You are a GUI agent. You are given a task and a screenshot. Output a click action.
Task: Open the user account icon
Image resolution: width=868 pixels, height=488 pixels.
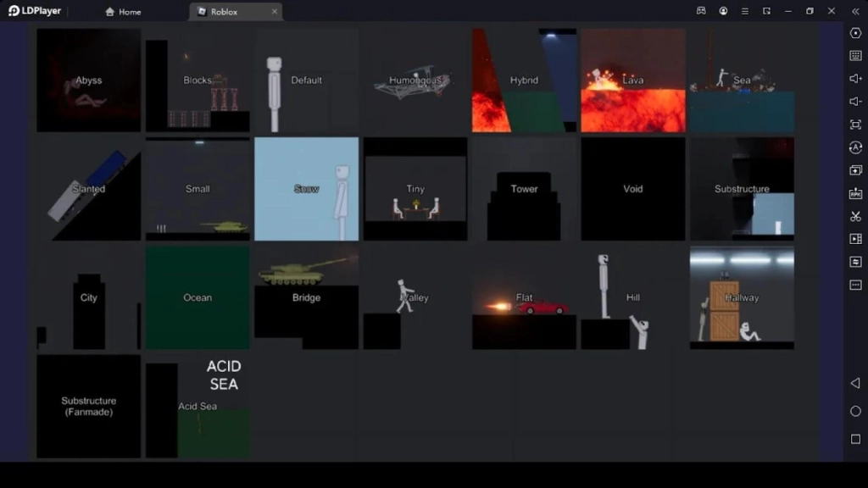723,11
